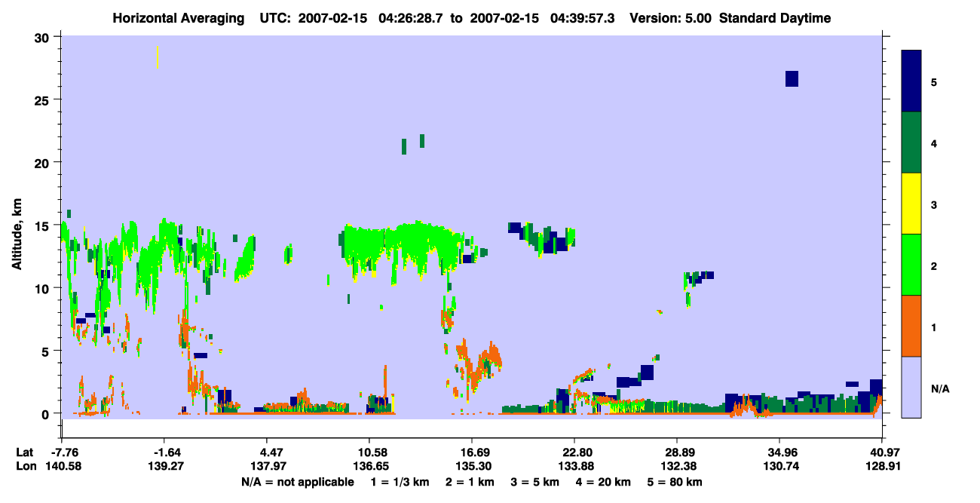Click longitude value 139.27
Viewport: 980px width, 503px height.
pos(164,466)
